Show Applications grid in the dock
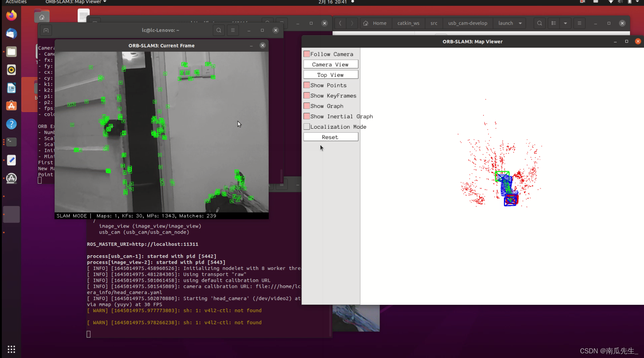Screen dimensions: 644x358 click(11, 349)
